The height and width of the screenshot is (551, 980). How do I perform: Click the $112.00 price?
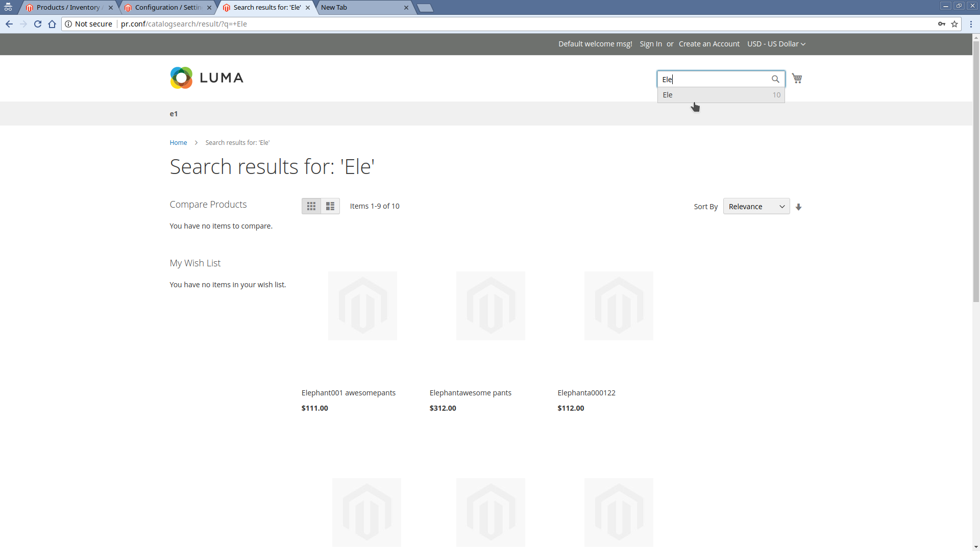[571, 408]
